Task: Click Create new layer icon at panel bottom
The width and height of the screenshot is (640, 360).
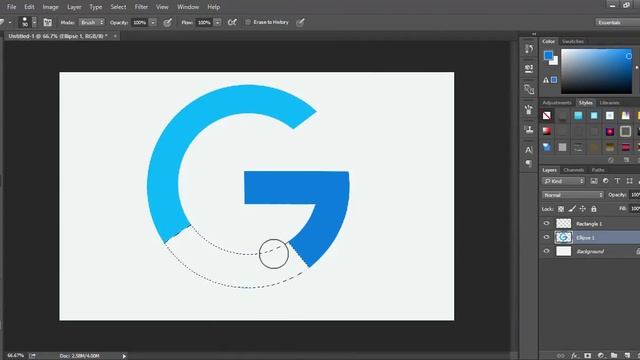Action: (627, 356)
